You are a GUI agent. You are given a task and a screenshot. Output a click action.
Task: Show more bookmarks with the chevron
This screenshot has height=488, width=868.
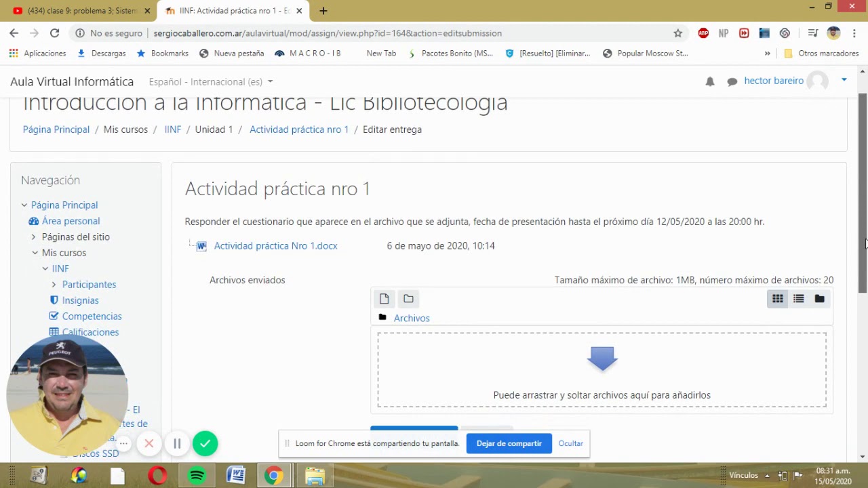click(768, 53)
